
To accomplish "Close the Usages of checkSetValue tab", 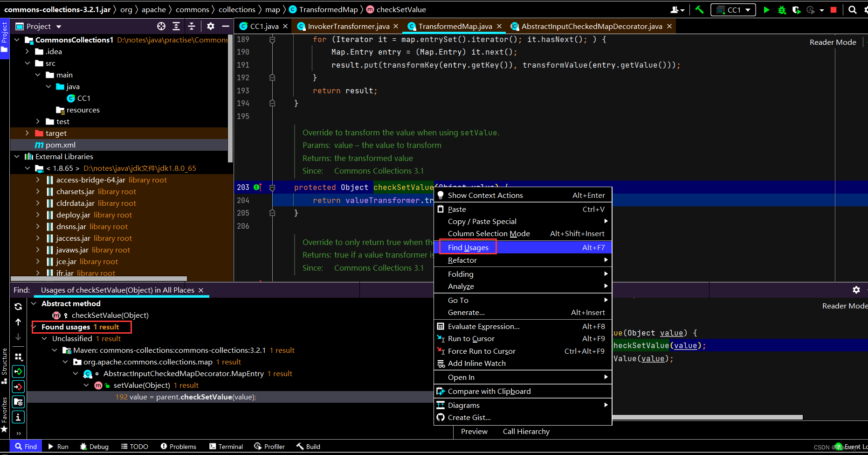I will pos(201,290).
